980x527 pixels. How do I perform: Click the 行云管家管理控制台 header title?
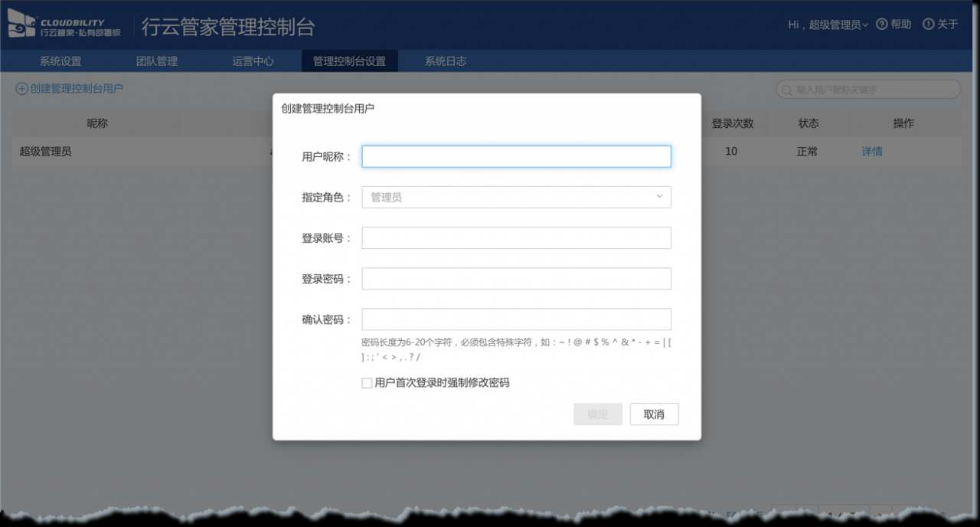point(228,28)
